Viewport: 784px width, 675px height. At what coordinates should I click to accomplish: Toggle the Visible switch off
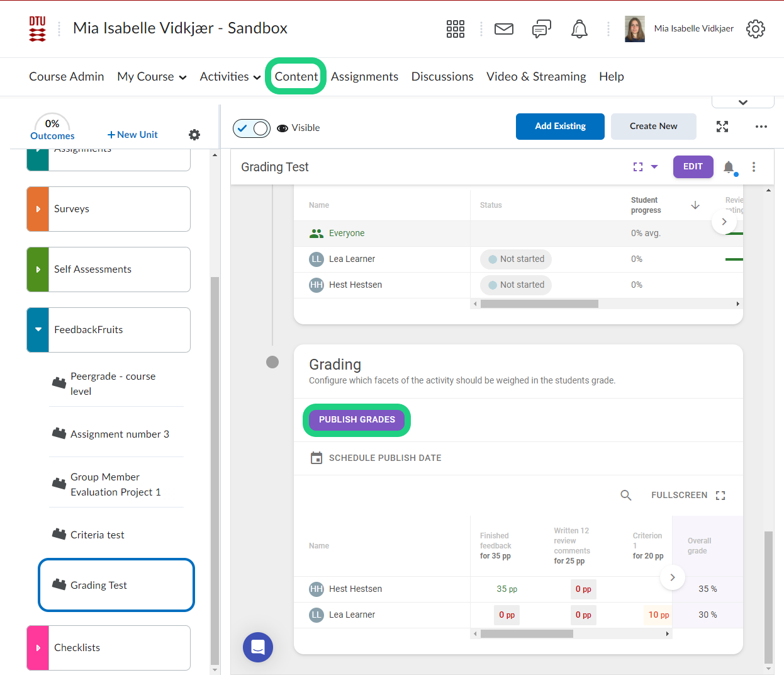(x=252, y=128)
